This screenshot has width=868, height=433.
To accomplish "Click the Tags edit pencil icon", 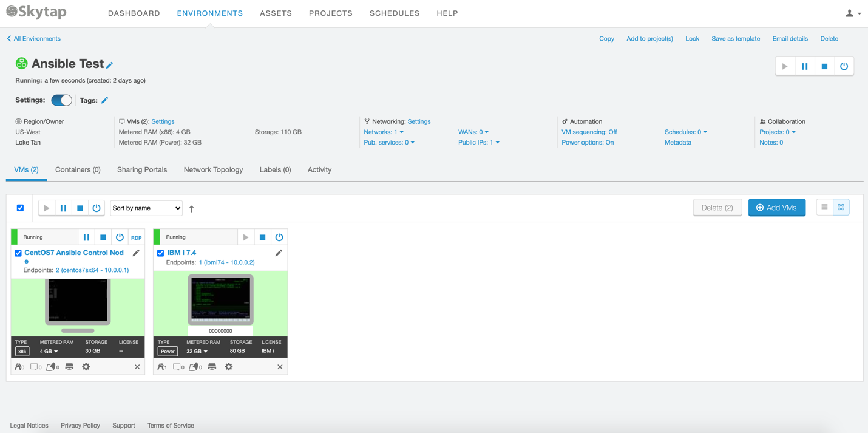I will tap(105, 100).
